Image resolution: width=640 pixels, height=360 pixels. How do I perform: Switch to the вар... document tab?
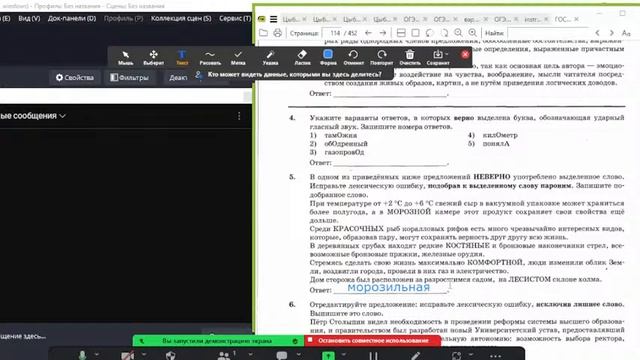pos(471,19)
